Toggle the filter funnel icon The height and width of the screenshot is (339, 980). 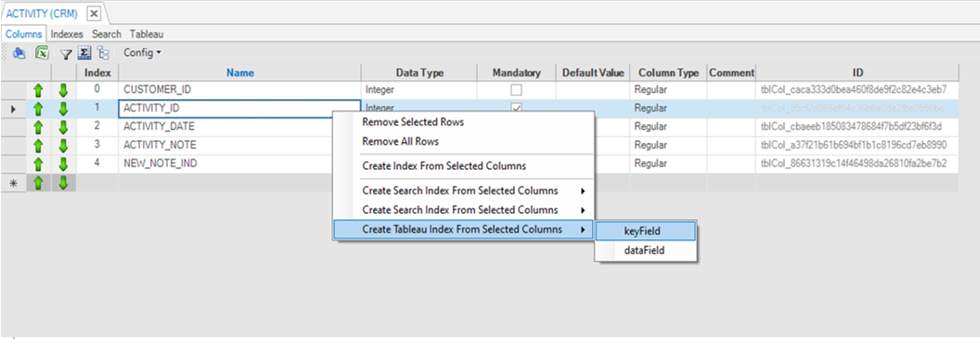pyautogui.click(x=66, y=54)
